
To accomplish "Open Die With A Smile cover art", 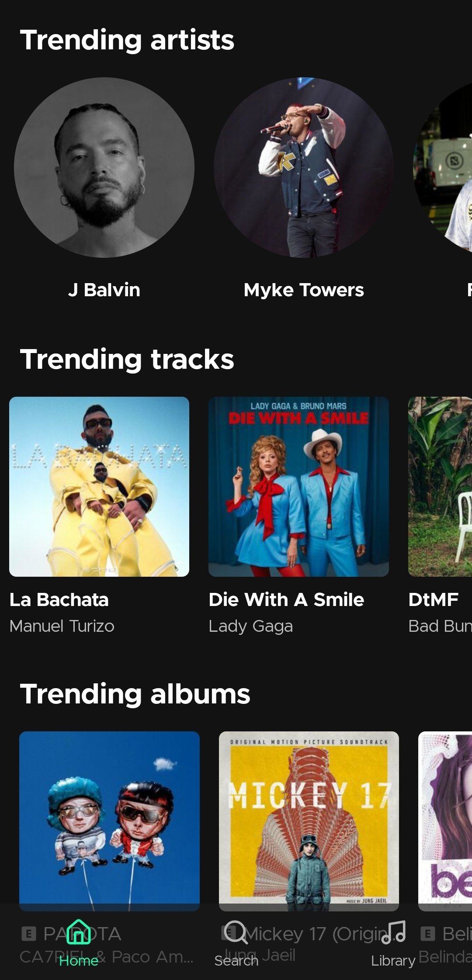I will click(298, 487).
